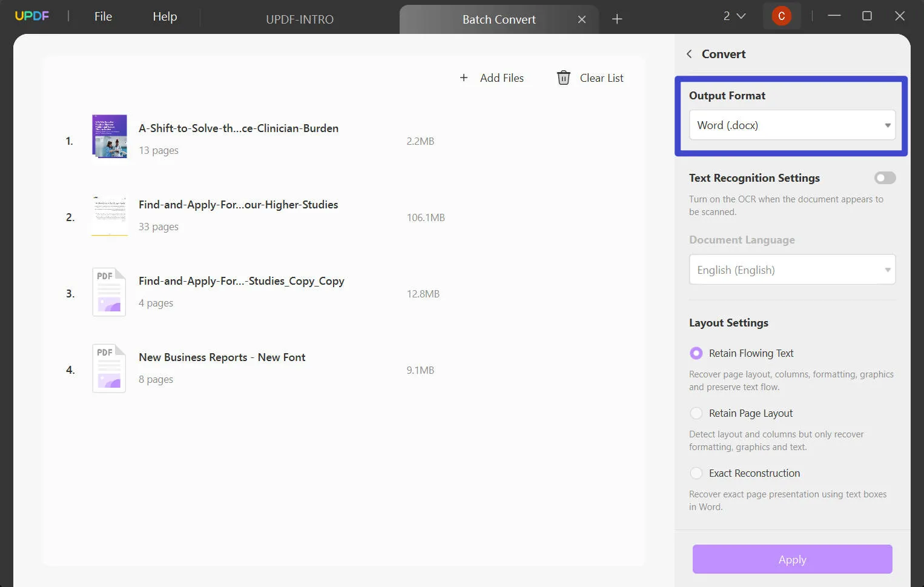Click the Clear List trash icon
924x587 pixels.
click(564, 78)
